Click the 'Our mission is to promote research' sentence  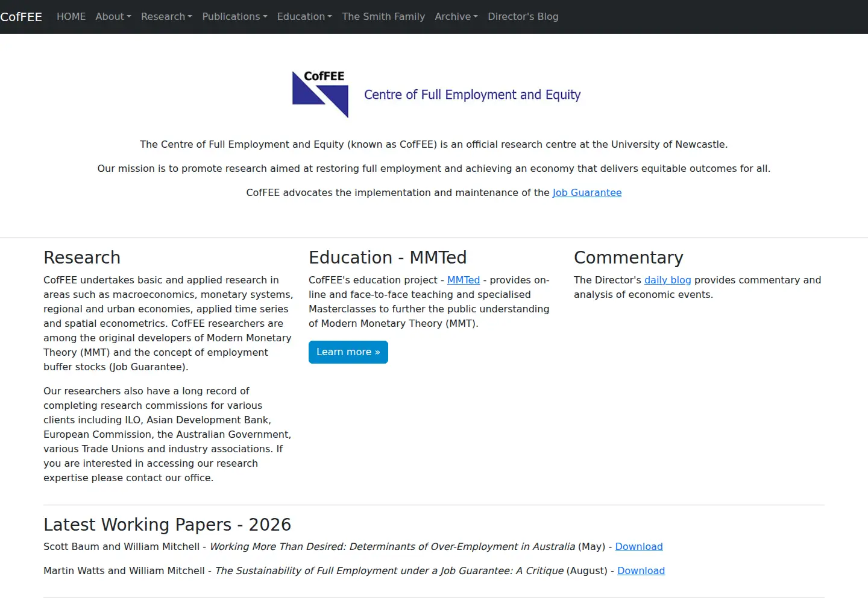pos(434,169)
